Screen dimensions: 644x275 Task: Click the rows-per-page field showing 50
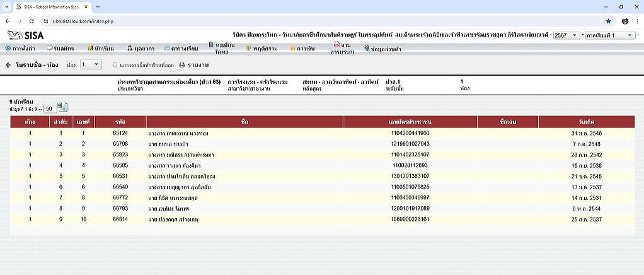(50, 109)
